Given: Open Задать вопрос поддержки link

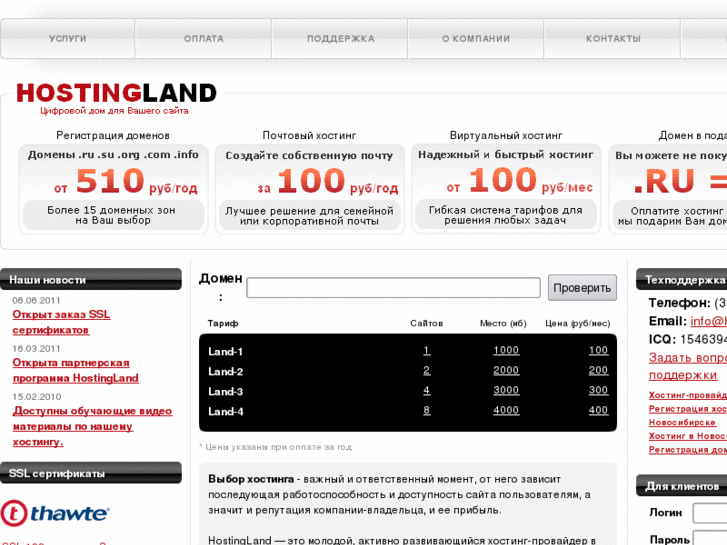Looking at the screenshot, I should click(x=688, y=366).
